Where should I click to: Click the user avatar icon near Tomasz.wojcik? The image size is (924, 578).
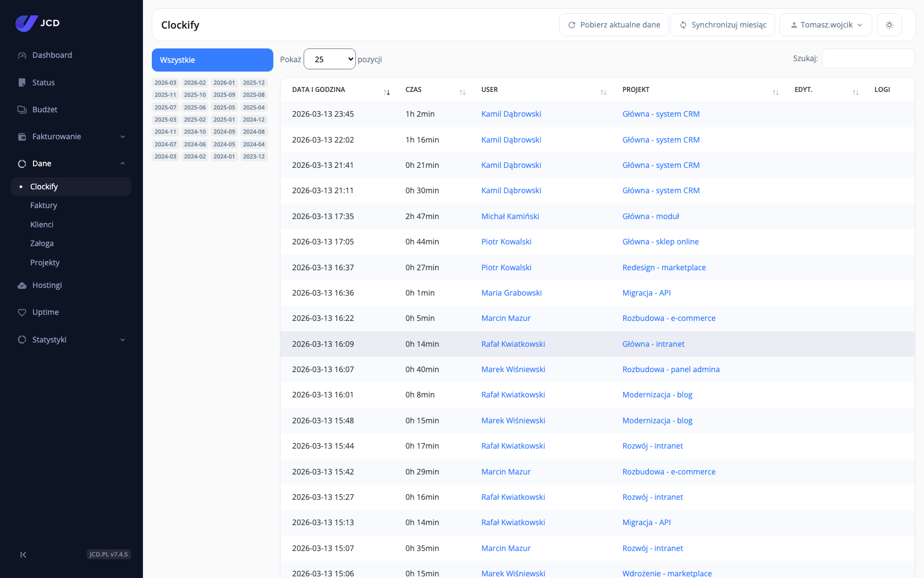pyautogui.click(x=794, y=25)
